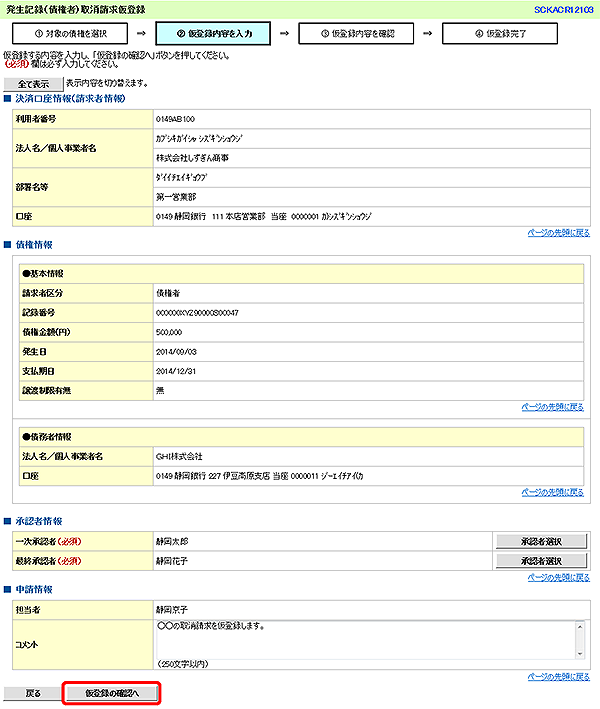600x709 pixels.
Task: Click the 債権情報 section heading
Action: point(34,245)
